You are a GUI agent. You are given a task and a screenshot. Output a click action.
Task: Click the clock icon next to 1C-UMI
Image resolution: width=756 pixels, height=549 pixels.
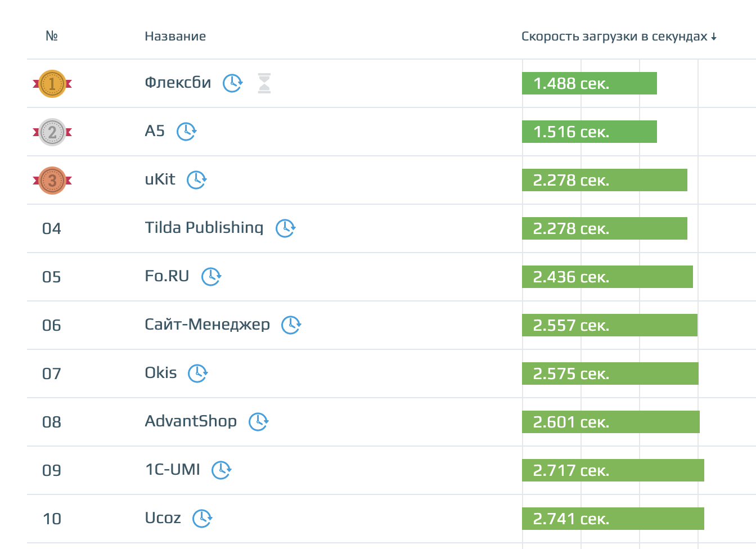click(221, 470)
